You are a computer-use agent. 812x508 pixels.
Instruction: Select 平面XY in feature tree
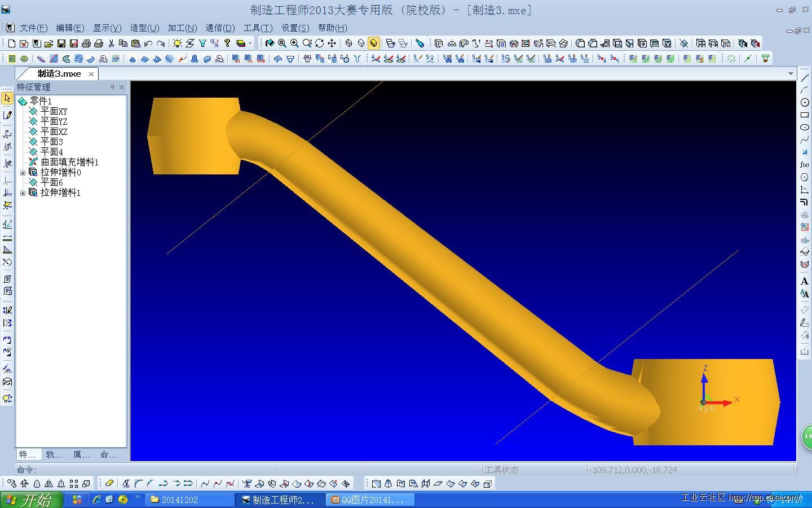pos(54,111)
